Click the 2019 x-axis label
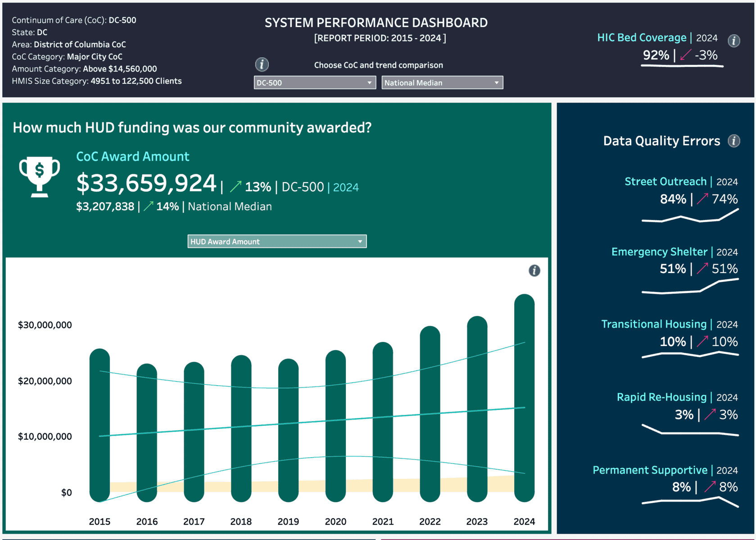The height and width of the screenshot is (540, 756). (288, 522)
